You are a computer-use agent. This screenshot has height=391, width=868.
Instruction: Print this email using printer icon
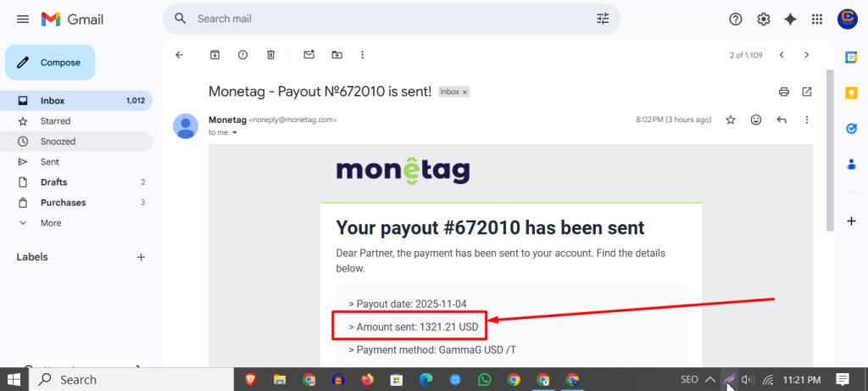click(784, 92)
